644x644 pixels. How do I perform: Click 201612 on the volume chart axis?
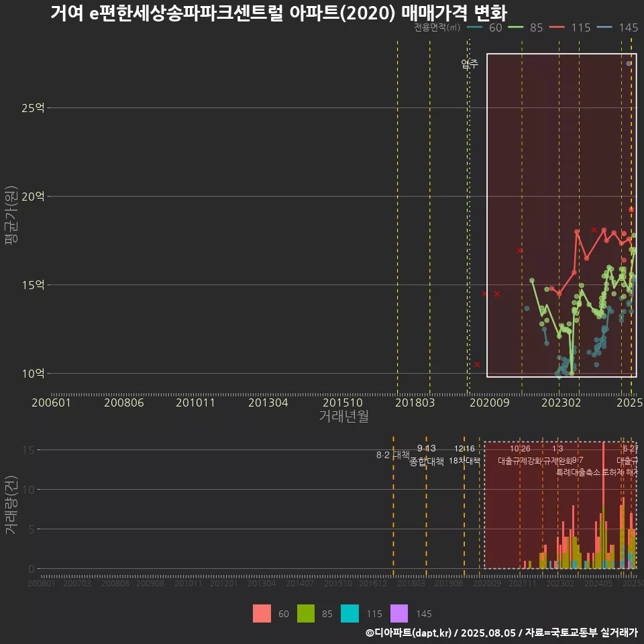(373, 583)
